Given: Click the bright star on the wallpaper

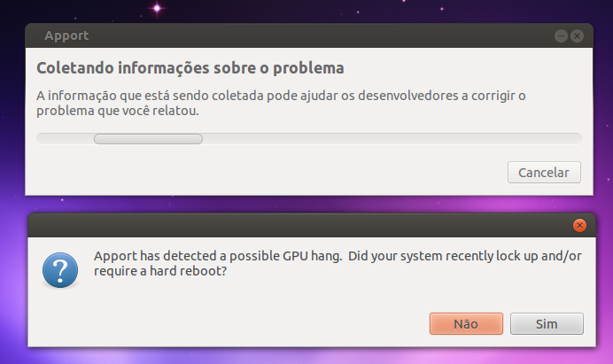Looking at the screenshot, I should pos(157,8).
